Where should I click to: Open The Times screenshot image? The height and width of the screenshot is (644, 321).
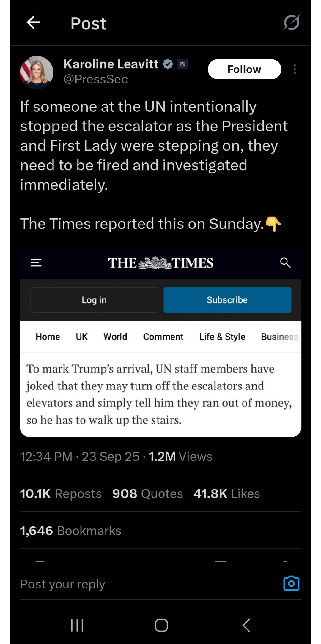pos(160,343)
